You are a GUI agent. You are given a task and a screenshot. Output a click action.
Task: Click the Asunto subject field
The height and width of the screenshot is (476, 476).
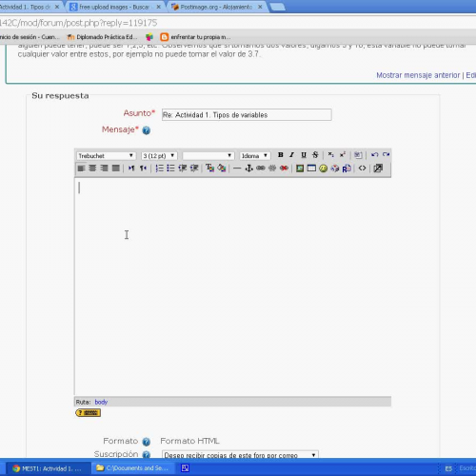click(247, 115)
